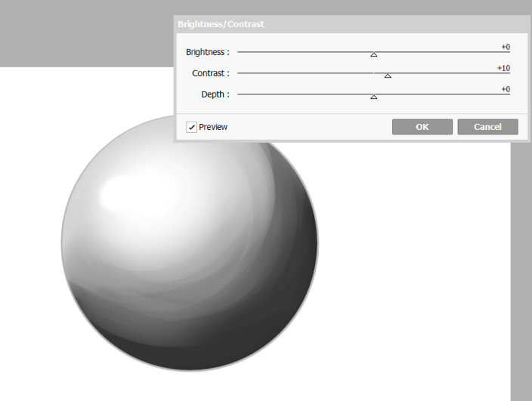Image resolution: width=532 pixels, height=401 pixels.
Task: Click the Depth slider handle
Action: click(373, 97)
